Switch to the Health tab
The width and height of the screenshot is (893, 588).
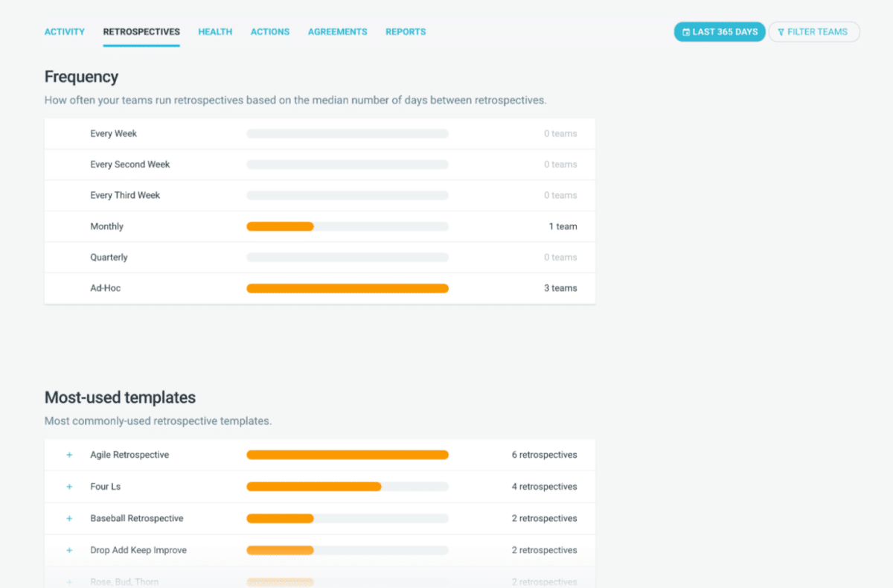click(x=215, y=32)
